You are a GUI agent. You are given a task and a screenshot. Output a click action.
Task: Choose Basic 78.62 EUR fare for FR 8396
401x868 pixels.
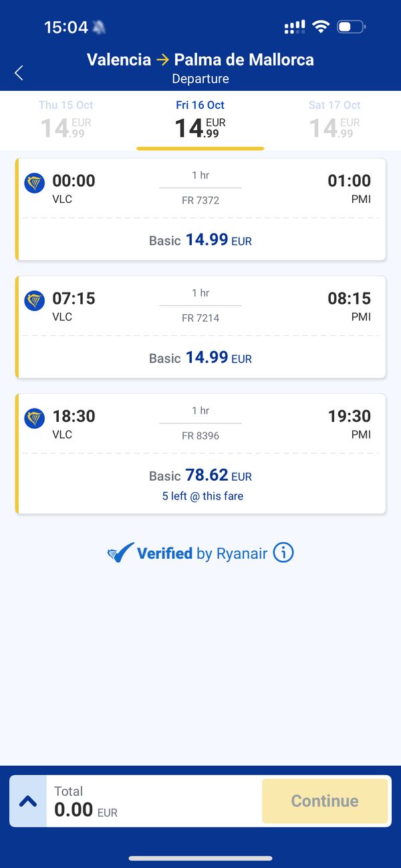[200, 475]
